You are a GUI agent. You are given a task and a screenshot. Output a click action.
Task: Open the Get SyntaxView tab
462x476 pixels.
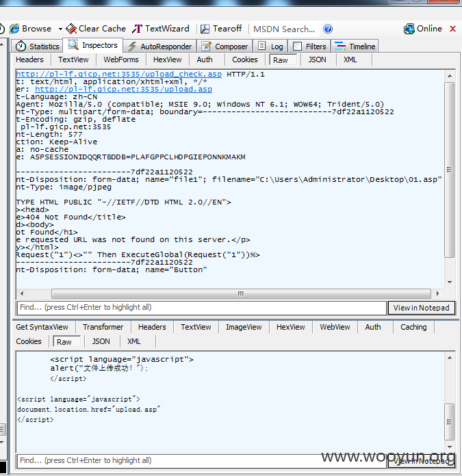click(42, 327)
